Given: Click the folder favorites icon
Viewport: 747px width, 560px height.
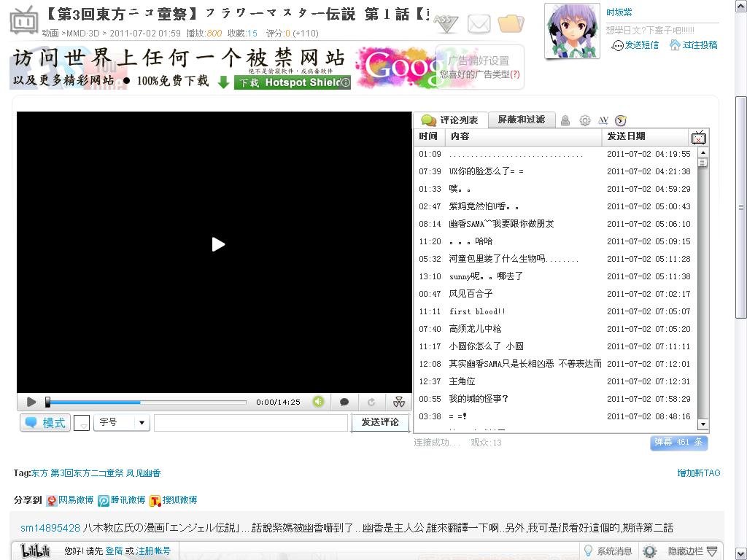Looking at the screenshot, I should pyautogui.click(x=511, y=23).
